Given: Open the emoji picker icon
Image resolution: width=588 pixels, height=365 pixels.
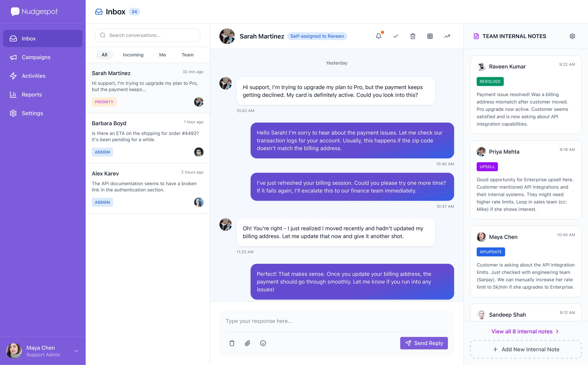Looking at the screenshot, I should coord(263,343).
